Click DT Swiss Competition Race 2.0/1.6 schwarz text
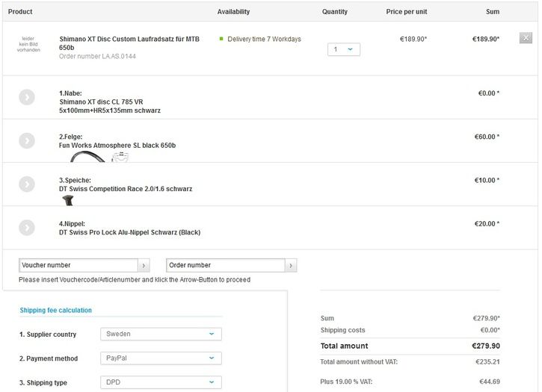Image resolution: width=542 pixels, height=392 pixels. pyautogui.click(x=126, y=189)
